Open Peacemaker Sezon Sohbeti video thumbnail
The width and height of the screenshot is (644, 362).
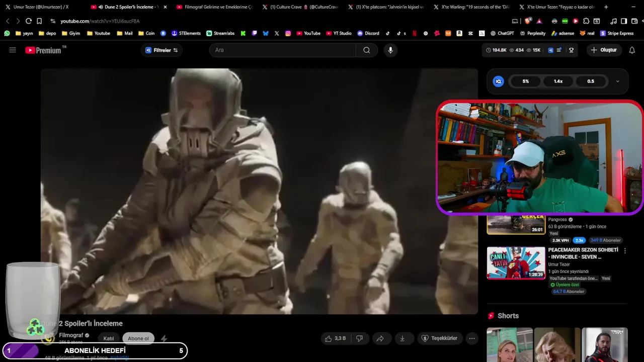coord(516,262)
